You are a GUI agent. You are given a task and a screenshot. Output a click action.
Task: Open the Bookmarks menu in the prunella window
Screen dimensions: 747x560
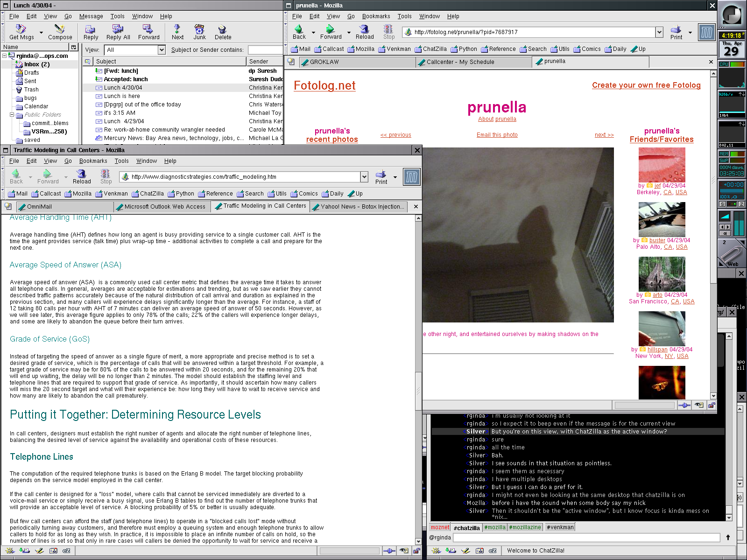tap(376, 16)
